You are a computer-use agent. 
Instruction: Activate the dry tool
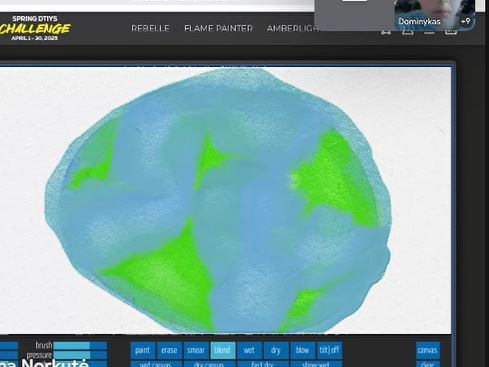click(x=276, y=350)
